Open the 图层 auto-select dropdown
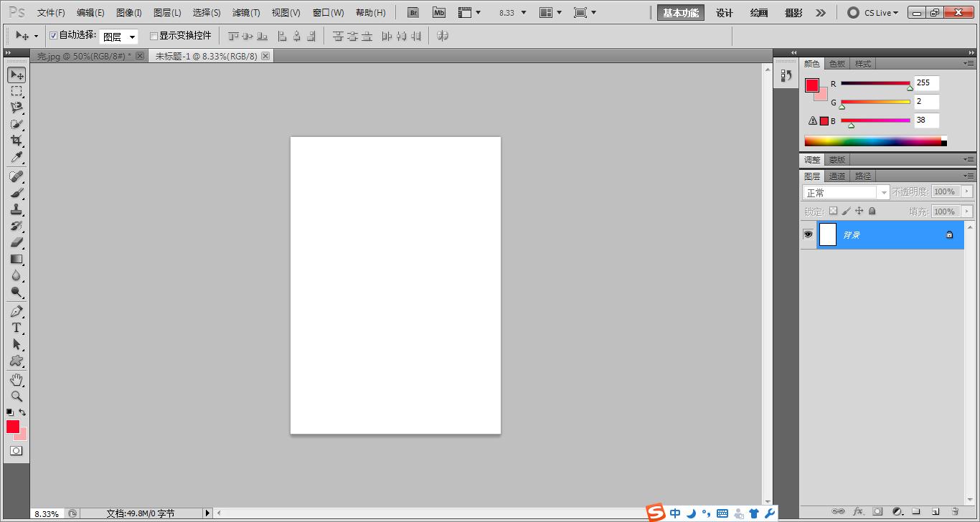The image size is (980, 522). click(x=118, y=37)
